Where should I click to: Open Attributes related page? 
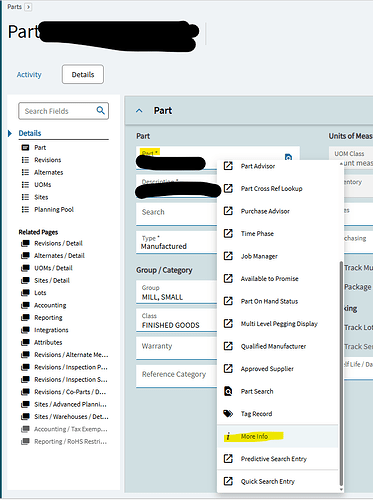point(48,342)
